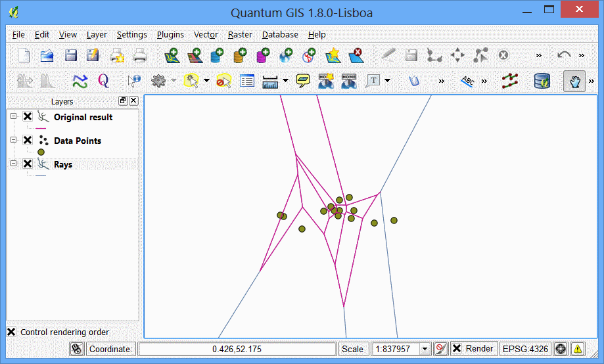Viewport: 604px width, 364px height.
Task: Add a WFS layer
Action: pyautogui.click(x=309, y=55)
